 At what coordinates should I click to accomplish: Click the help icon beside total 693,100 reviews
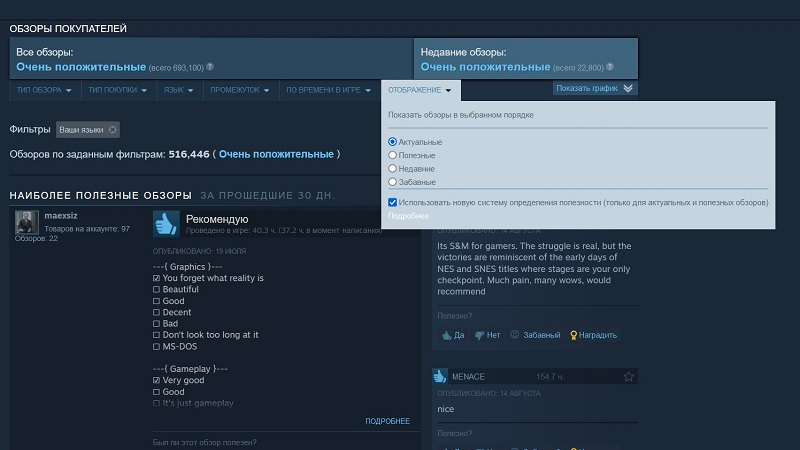(x=210, y=67)
